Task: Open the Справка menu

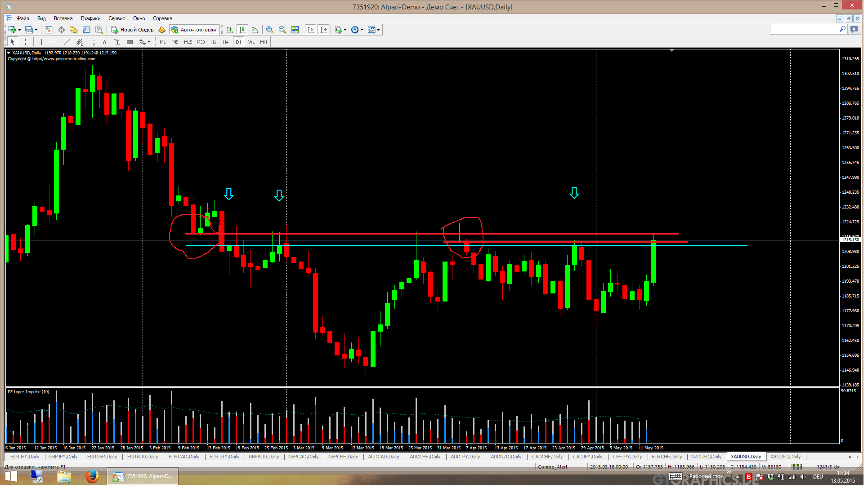Action: click(163, 18)
